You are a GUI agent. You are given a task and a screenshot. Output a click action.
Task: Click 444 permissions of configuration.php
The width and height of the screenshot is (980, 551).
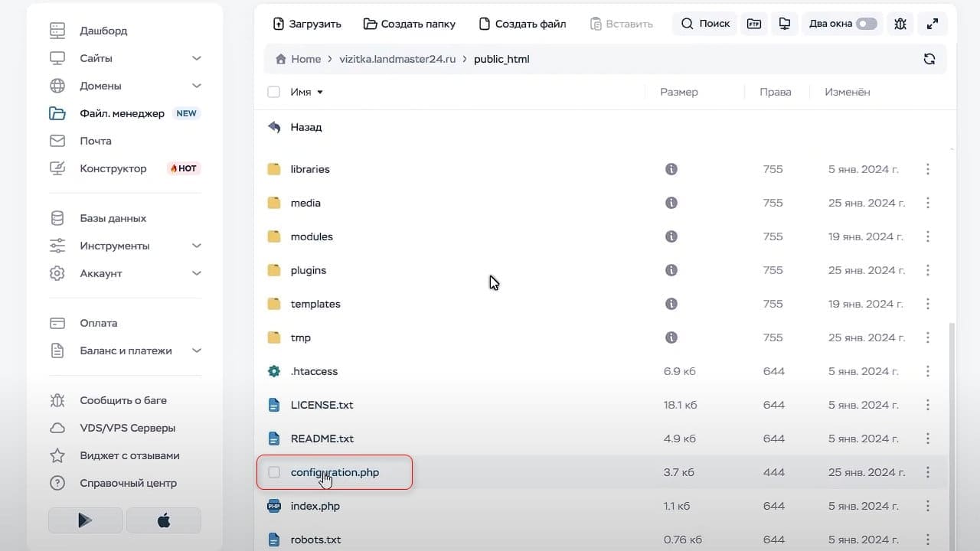coord(774,472)
